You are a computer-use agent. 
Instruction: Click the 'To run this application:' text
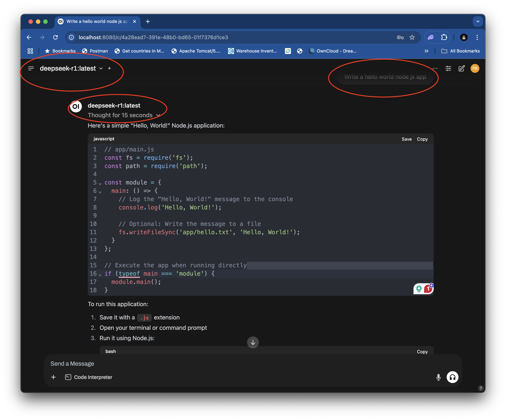click(118, 304)
